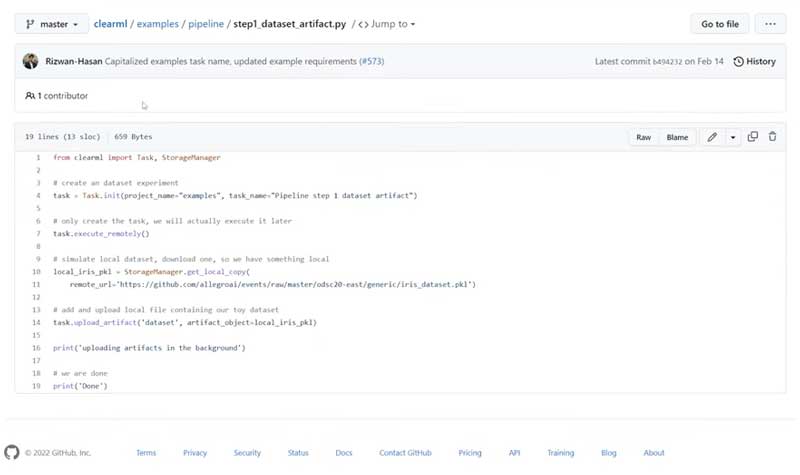Open the Terms footer link
800x475 pixels.
pos(146,453)
